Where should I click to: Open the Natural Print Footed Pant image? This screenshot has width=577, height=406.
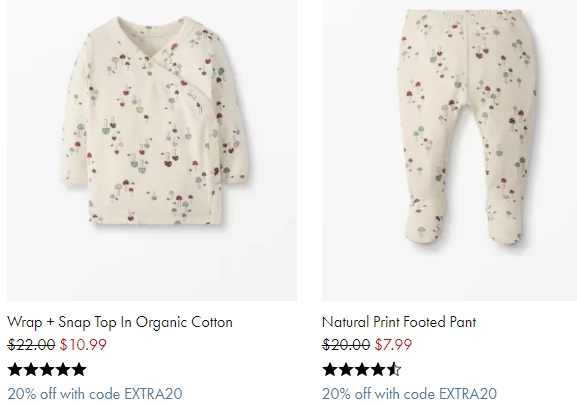tap(449, 150)
